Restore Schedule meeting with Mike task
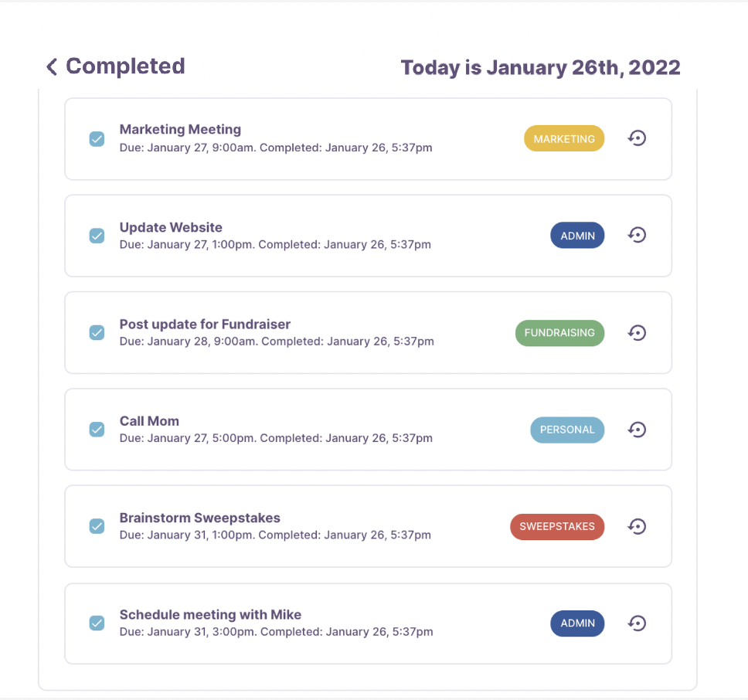This screenshot has height=700, width=748. click(637, 624)
